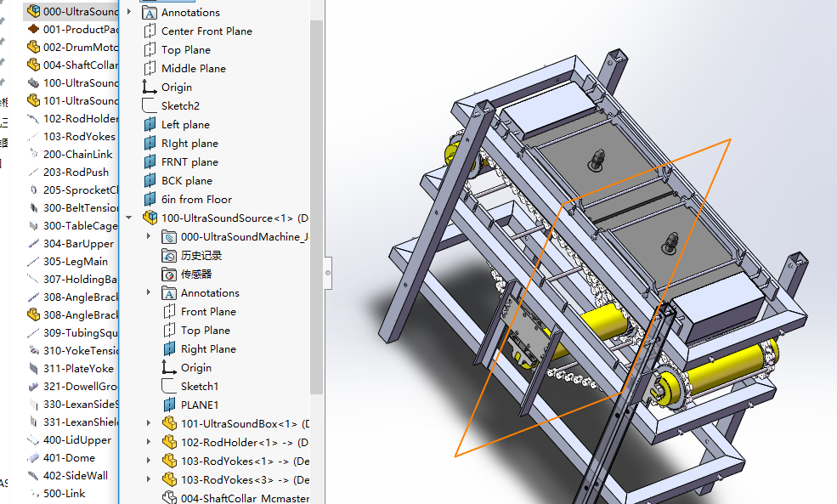Click the 001-ProductPac part icon

coord(33,29)
